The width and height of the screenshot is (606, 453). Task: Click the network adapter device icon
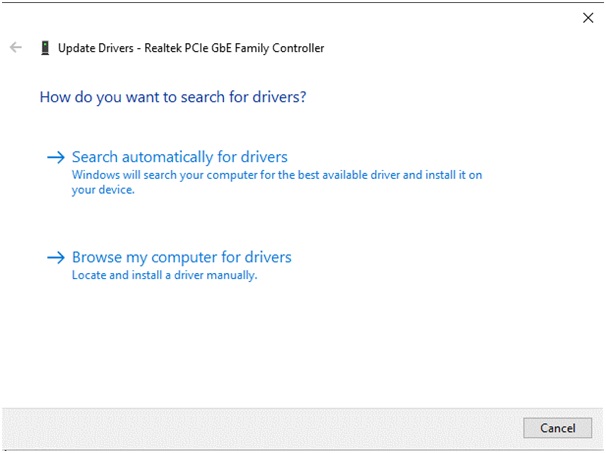(x=45, y=48)
